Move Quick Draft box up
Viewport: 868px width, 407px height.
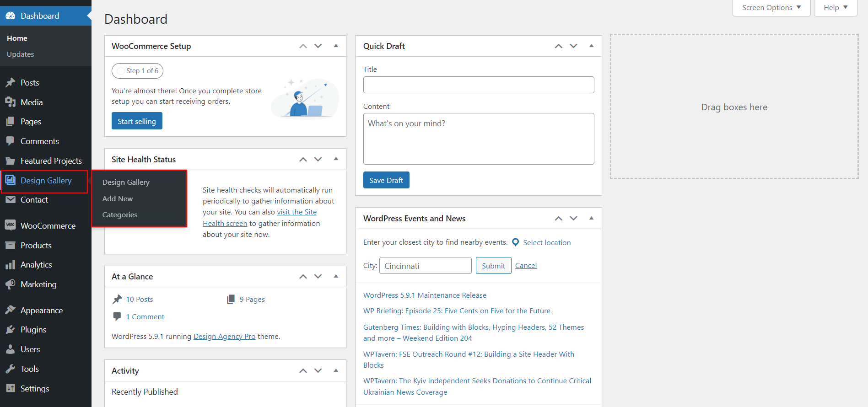click(559, 46)
